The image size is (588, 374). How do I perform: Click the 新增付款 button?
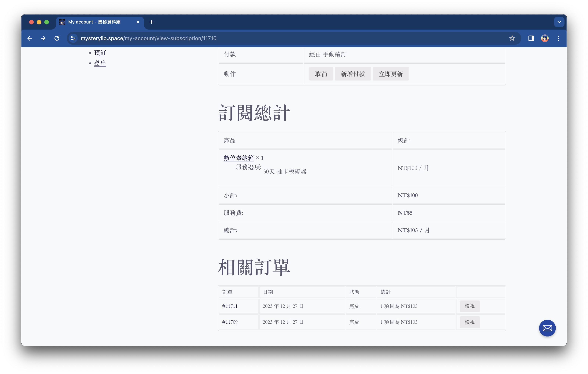click(x=353, y=74)
